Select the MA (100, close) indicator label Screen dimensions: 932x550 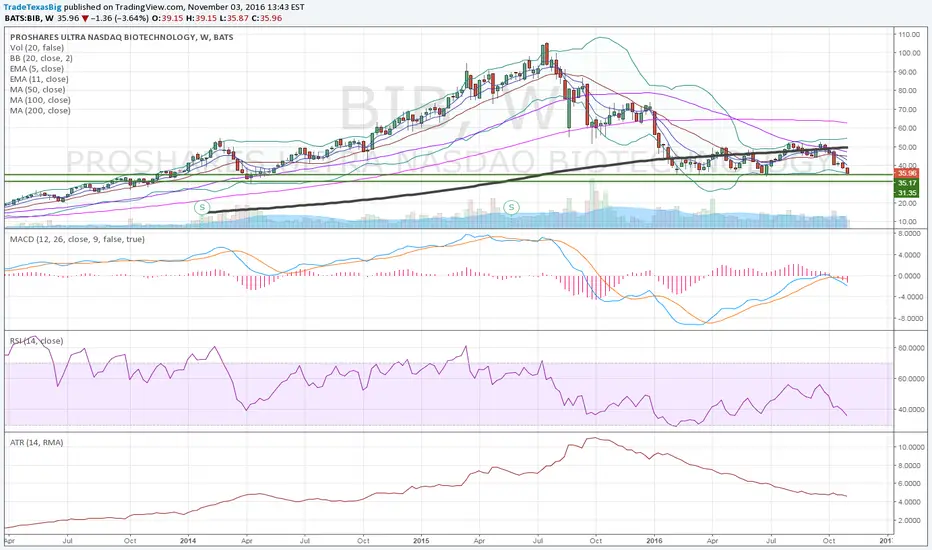(x=40, y=100)
